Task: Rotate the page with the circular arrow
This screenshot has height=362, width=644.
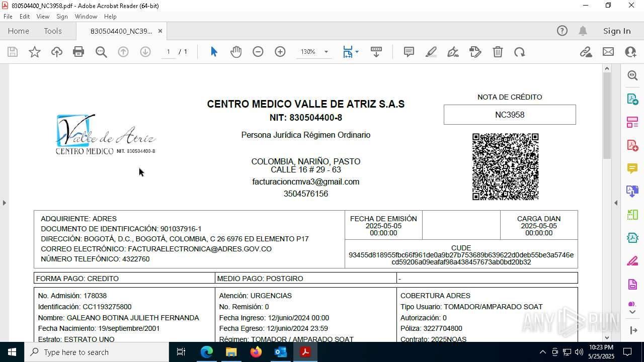Action: point(520,52)
